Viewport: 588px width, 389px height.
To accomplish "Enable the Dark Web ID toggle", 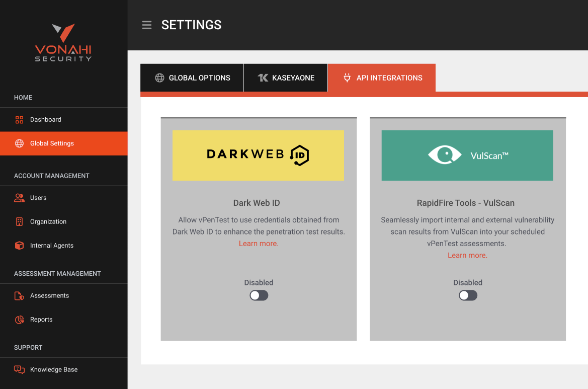I will (259, 295).
